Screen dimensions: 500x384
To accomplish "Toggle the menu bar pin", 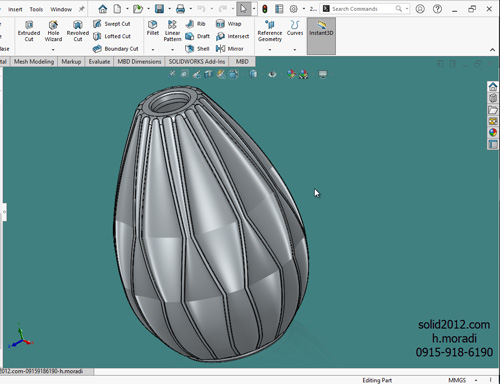I will point(81,9).
